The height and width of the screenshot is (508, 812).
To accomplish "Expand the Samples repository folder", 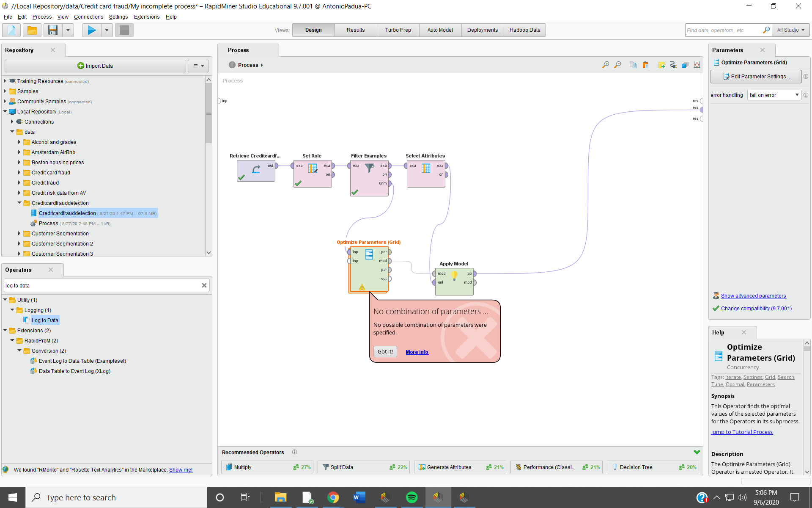I will (5, 91).
